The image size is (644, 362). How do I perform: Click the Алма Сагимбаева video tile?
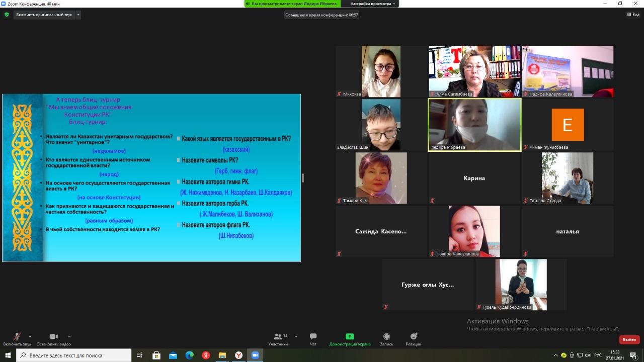(474, 71)
